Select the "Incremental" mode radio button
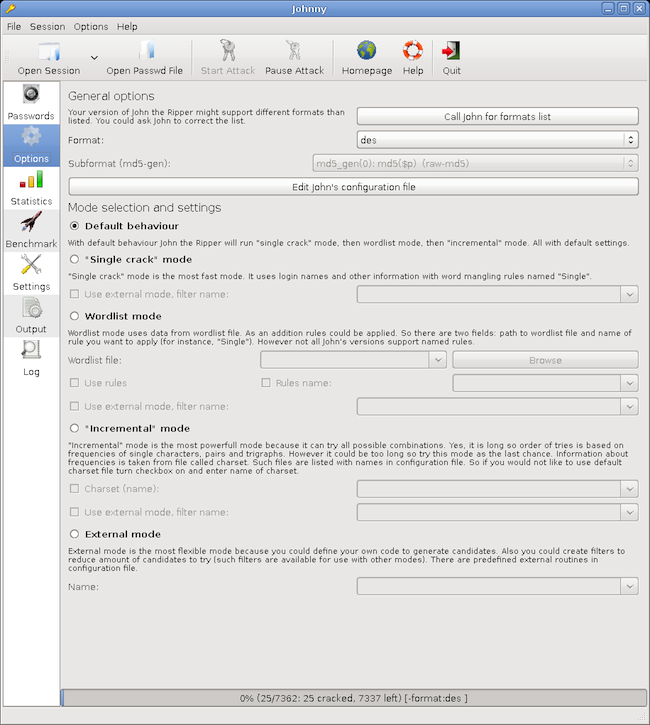 click(74, 428)
